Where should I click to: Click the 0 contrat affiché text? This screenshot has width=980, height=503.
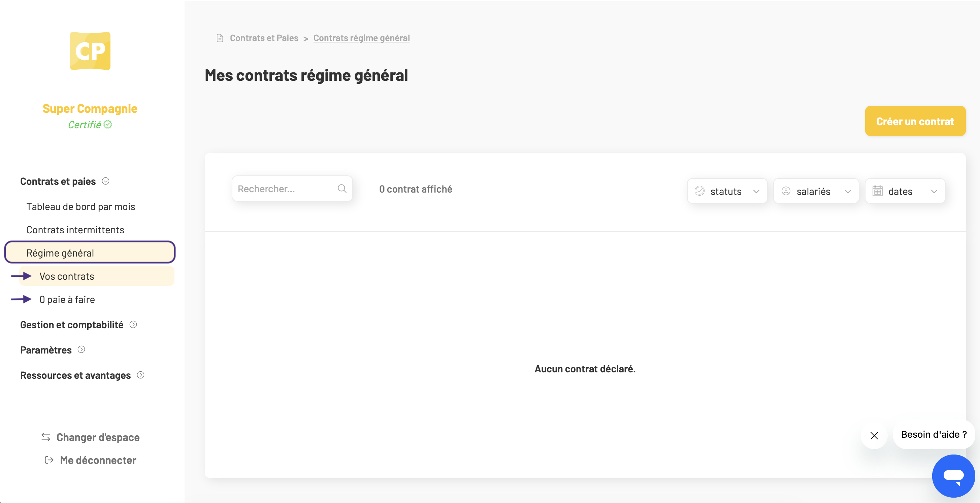pyautogui.click(x=416, y=189)
